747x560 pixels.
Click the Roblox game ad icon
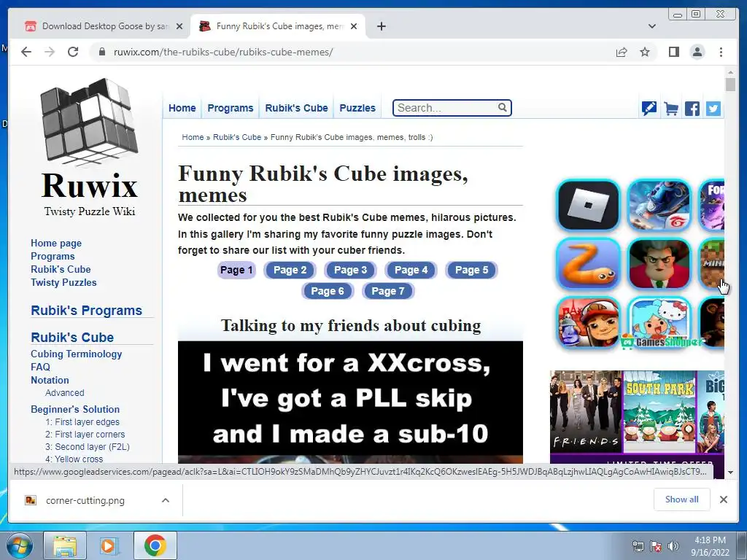(x=588, y=205)
